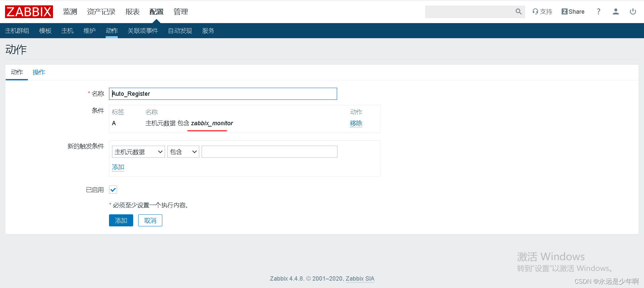Image resolution: width=644 pixels, height=288 pixels.
Task: Open the 资产记录 menu
Action: tap(101, 12)
